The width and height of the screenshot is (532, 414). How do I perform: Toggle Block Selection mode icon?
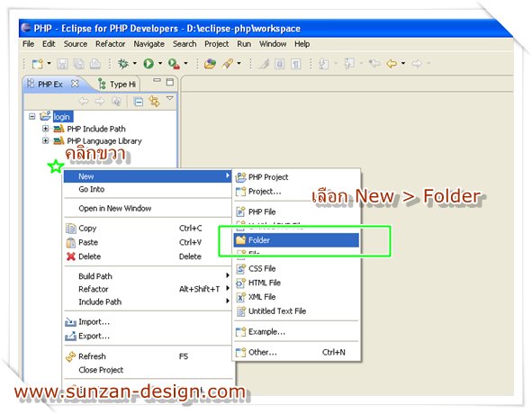coord(280,64)
